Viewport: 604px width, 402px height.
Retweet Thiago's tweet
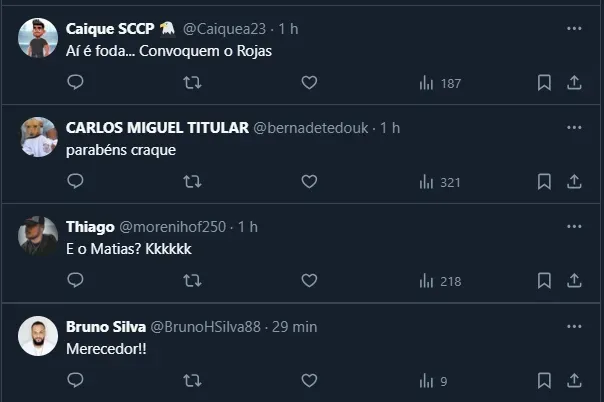193,281
